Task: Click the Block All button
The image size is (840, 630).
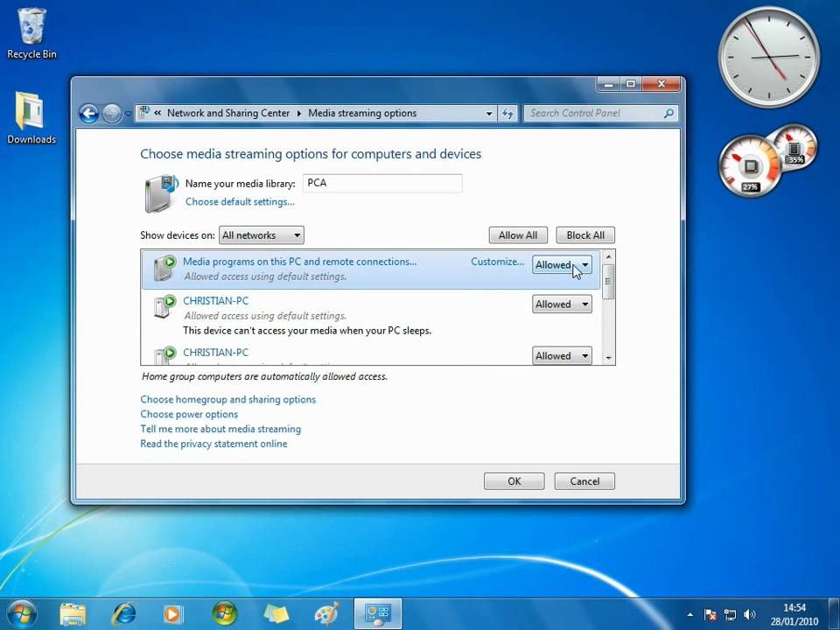Action: pos(585,235)
